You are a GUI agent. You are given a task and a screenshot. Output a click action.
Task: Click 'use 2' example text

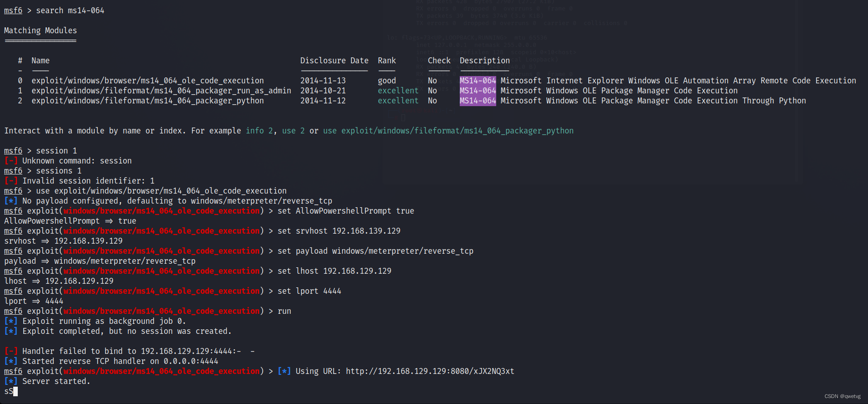tap(293, 131)
